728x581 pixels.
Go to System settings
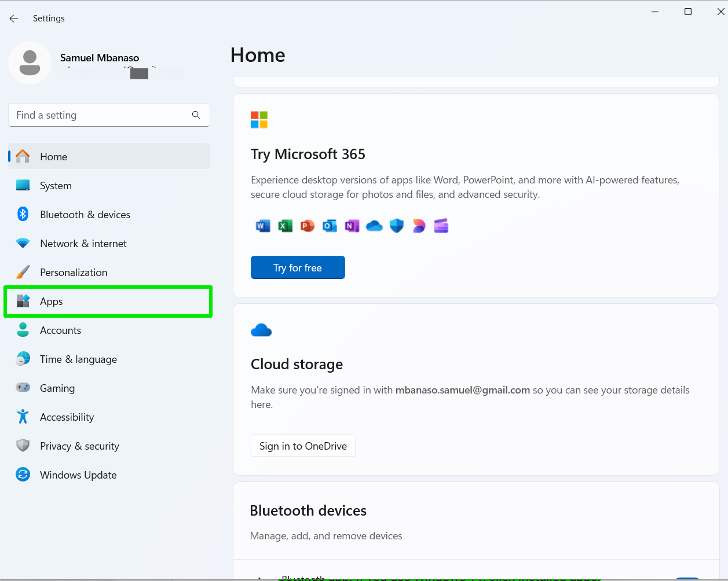pos(56,186)
